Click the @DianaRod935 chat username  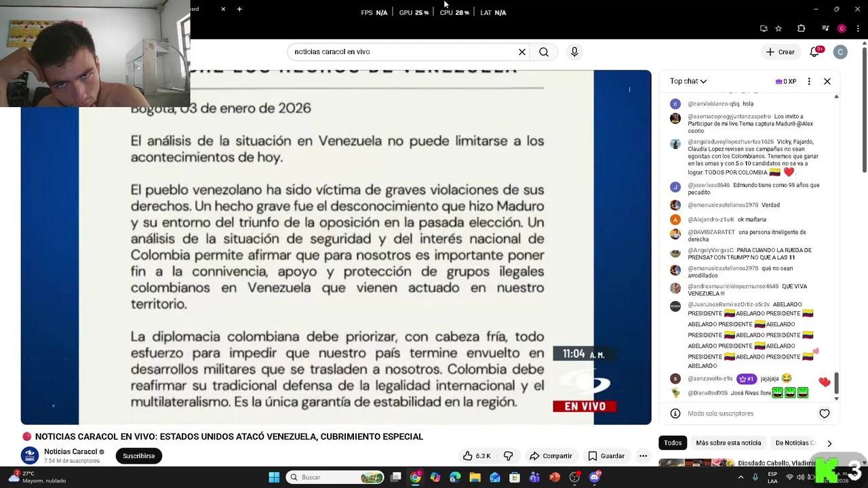[x=707, y=393]
